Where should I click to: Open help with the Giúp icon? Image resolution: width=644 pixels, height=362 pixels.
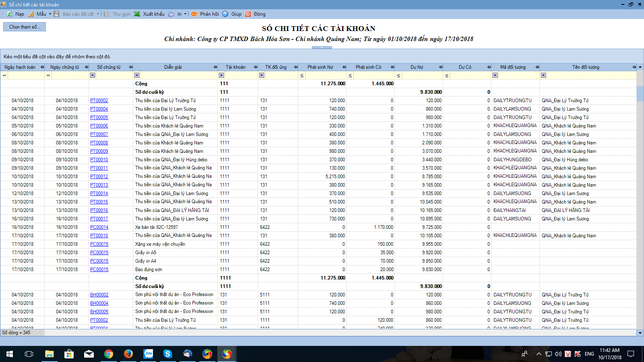coord(225,14)
